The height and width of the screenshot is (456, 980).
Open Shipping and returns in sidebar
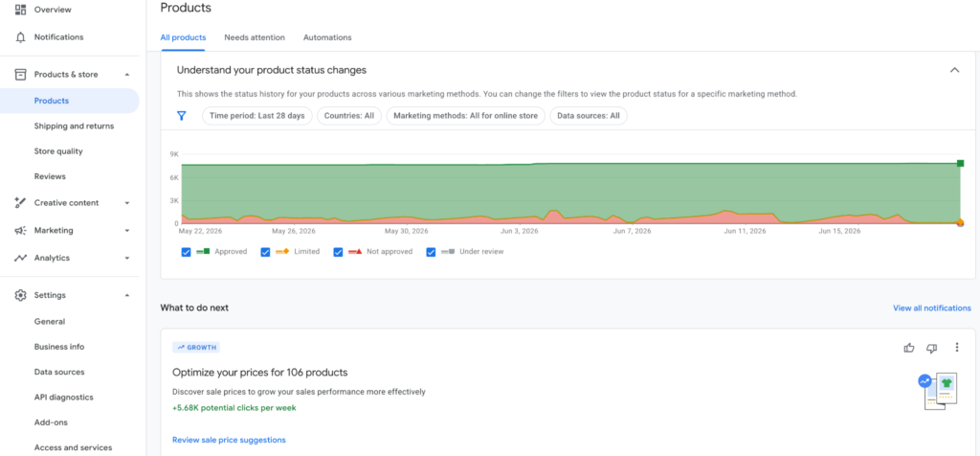click(74, 125)
